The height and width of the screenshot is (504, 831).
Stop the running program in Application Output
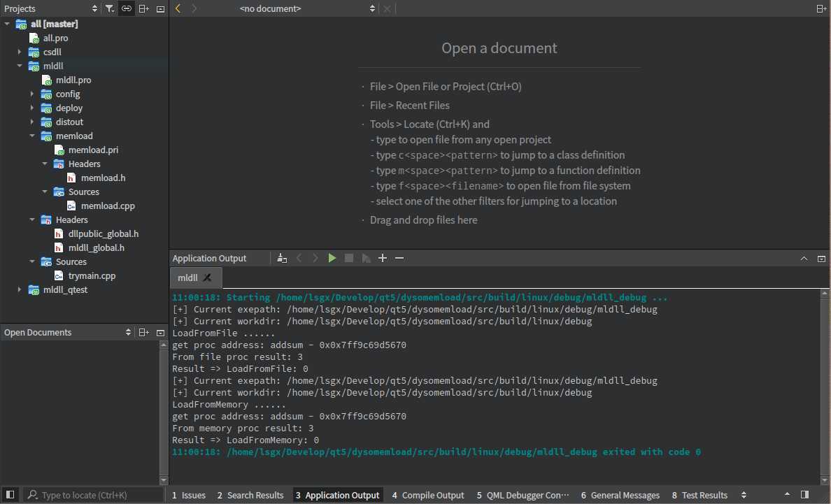tap(349, 259)
